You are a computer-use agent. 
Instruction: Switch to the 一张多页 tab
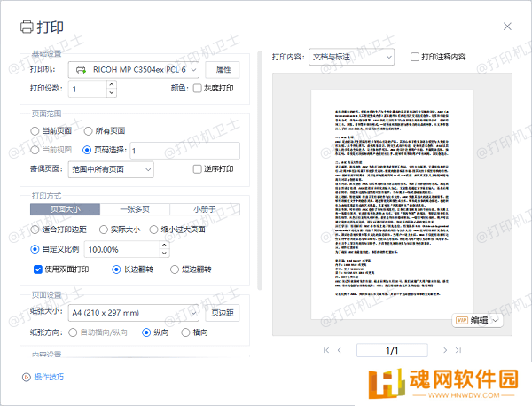[x=135, y=209]
